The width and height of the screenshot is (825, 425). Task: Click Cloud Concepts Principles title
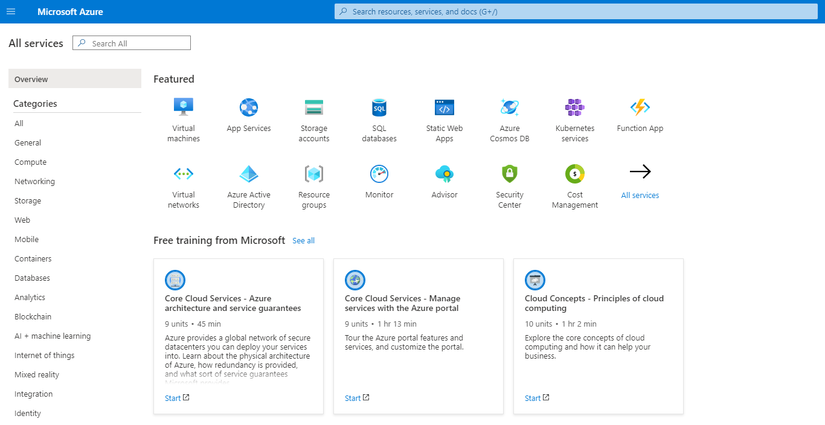[x=595, y=303]
